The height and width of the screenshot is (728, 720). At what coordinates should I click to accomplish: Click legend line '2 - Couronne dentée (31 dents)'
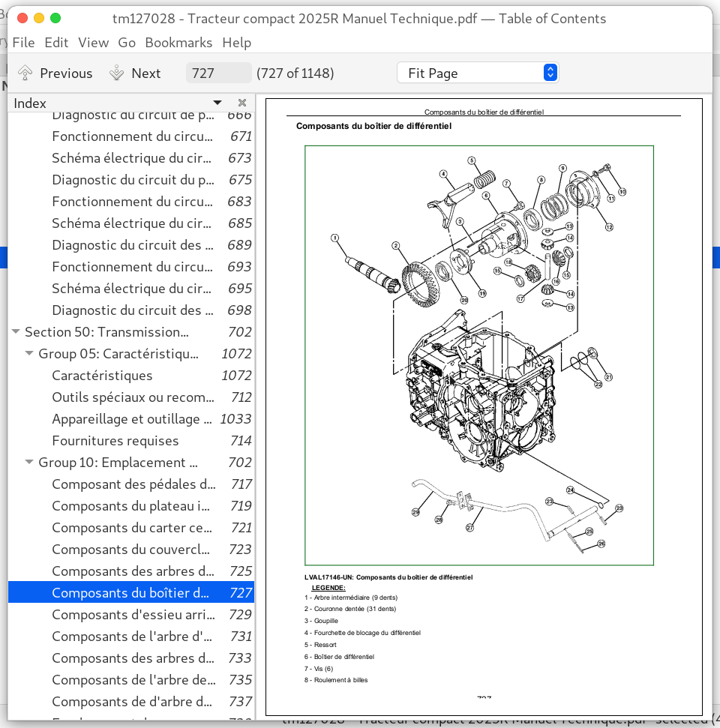click(x=350, y=609)
